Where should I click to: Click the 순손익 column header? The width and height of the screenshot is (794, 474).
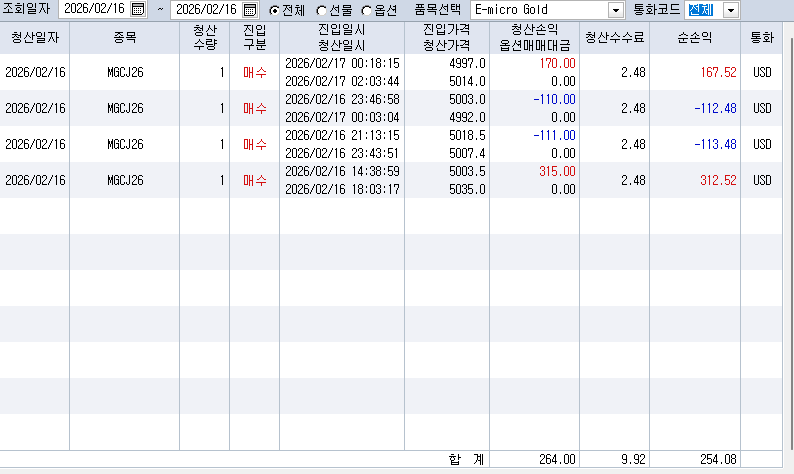tap(695, 37)
